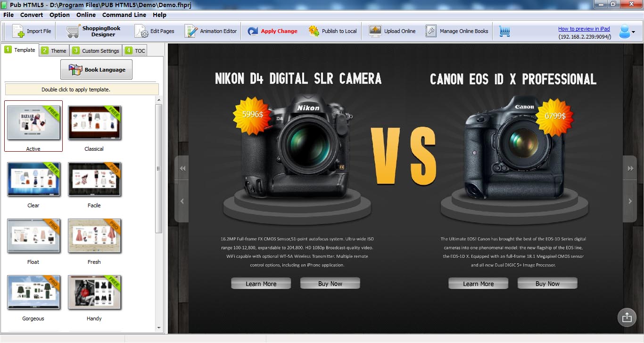Switch to the TOC tab

tap(135, 50)
